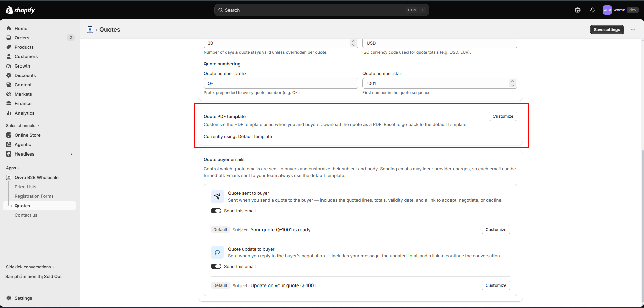Toggle Send this email for Quote update to buyer
The height and width of the screenshot is (308, 644).
(216, 266)
